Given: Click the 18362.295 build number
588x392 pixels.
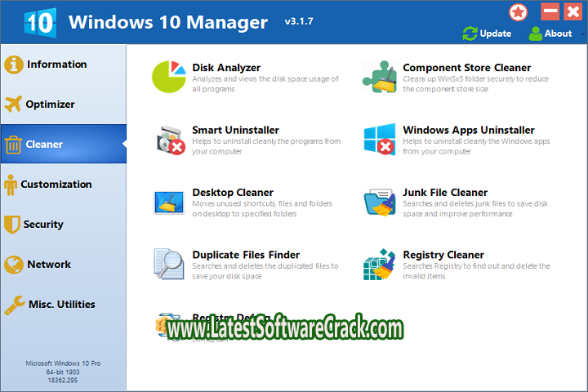Looking at the screenshot, I should coord(63,381).
